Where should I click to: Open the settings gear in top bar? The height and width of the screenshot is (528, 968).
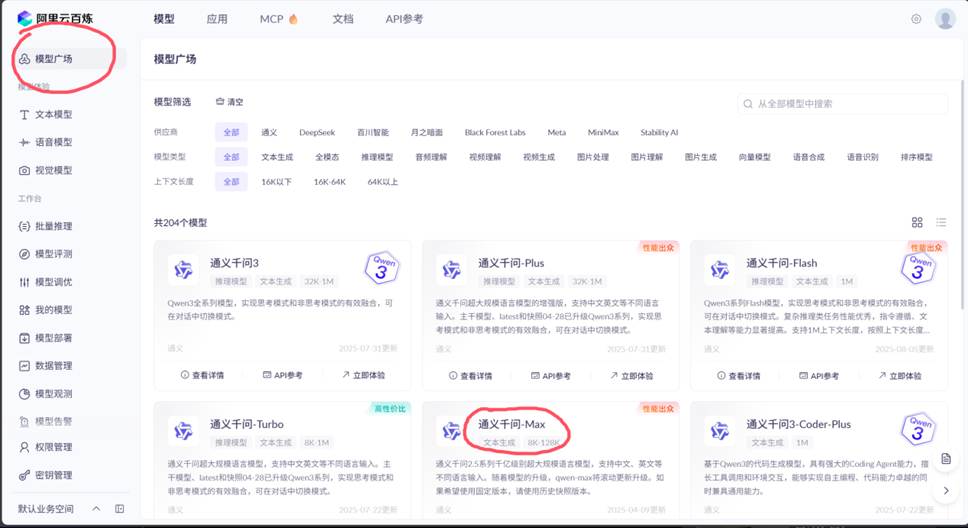916,19
